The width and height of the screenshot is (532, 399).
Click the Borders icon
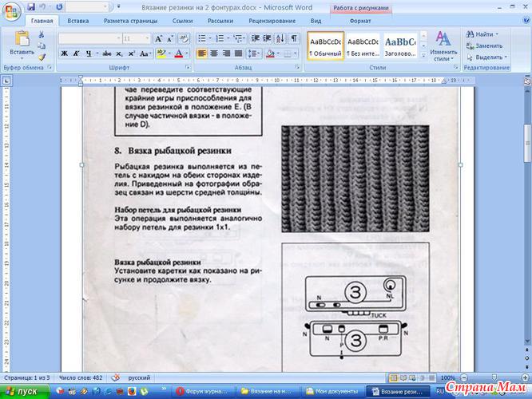(x=288, y=53)
